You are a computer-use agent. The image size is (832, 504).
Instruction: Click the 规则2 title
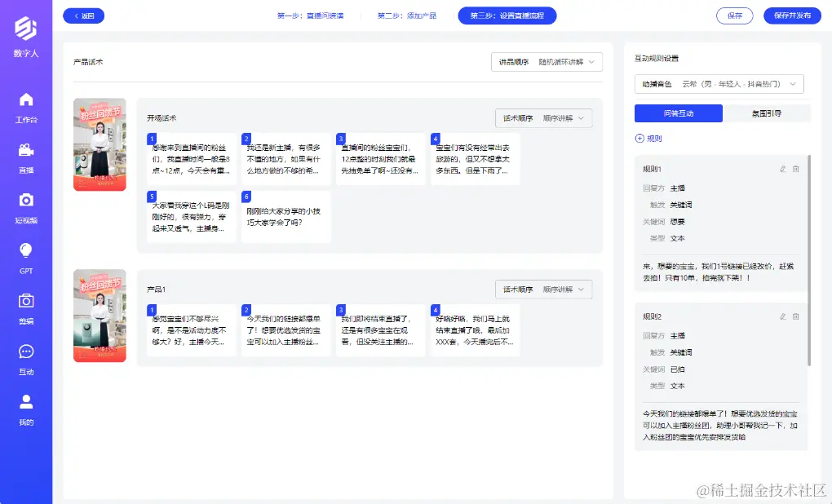(x=652, y=316)
